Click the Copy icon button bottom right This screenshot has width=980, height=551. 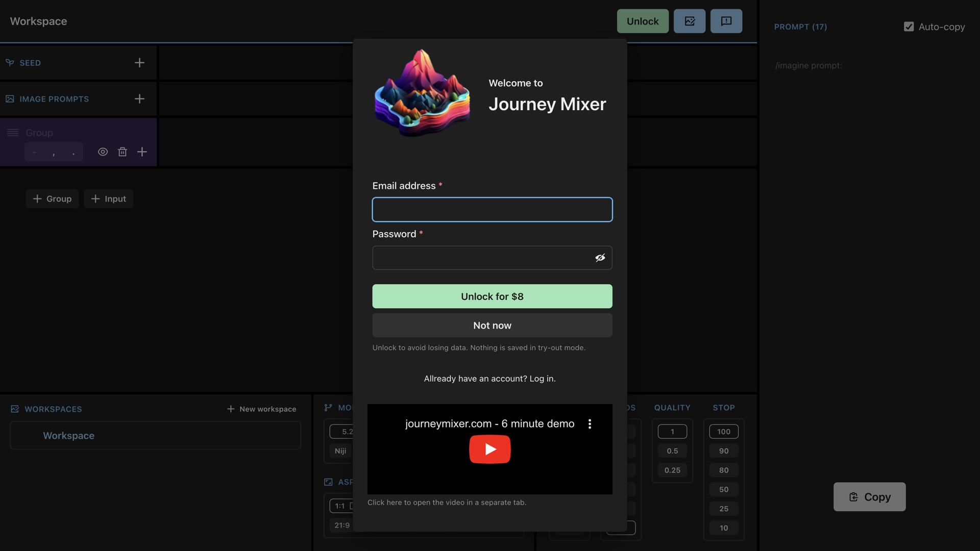pyautogui.click(x=852, y=497)
